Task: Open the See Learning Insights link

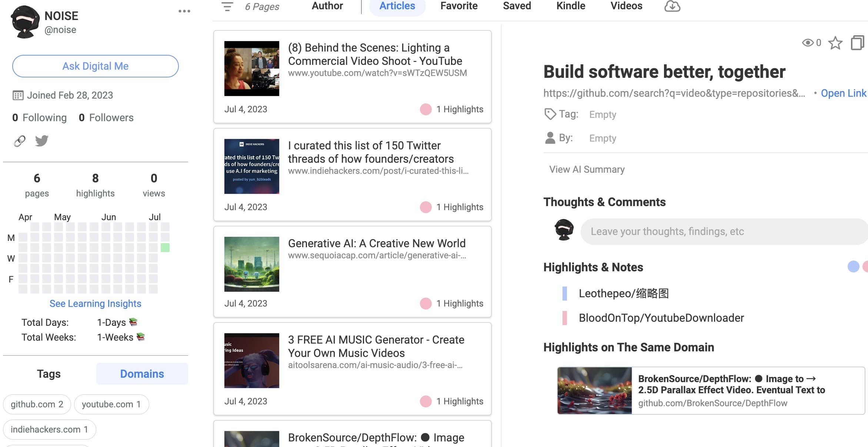Action: (x=95, y=304)
